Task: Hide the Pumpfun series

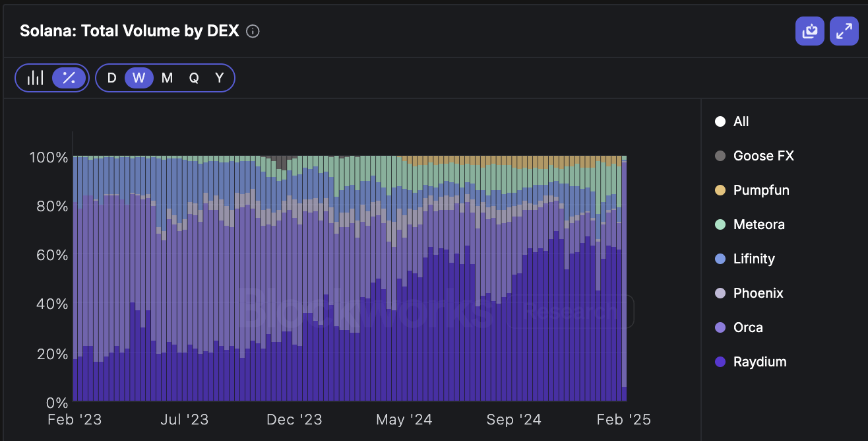Action: tap(760, 189)
